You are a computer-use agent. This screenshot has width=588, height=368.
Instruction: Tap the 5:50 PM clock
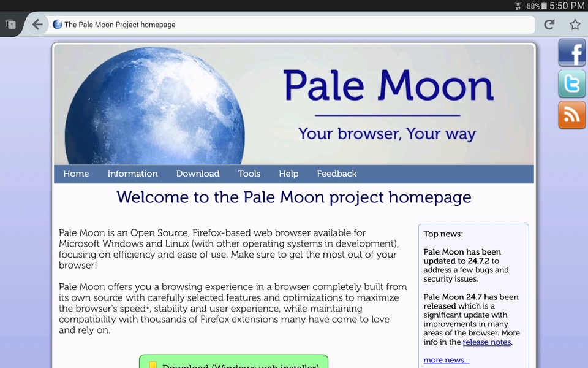[567, 6]
